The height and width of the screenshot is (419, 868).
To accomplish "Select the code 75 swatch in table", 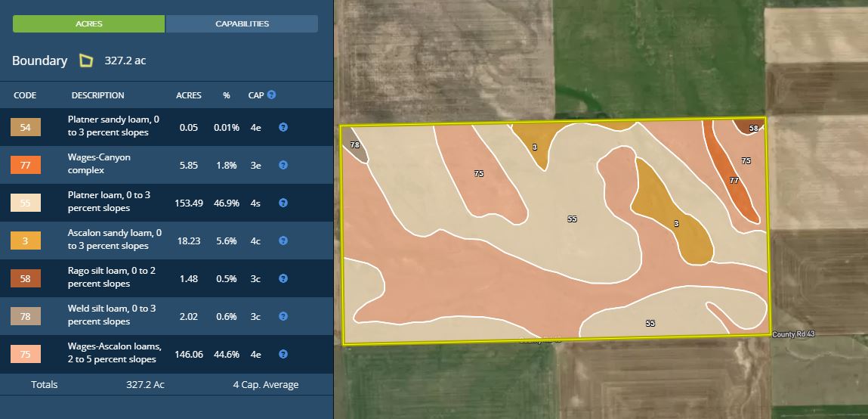I will click(25, 354).
